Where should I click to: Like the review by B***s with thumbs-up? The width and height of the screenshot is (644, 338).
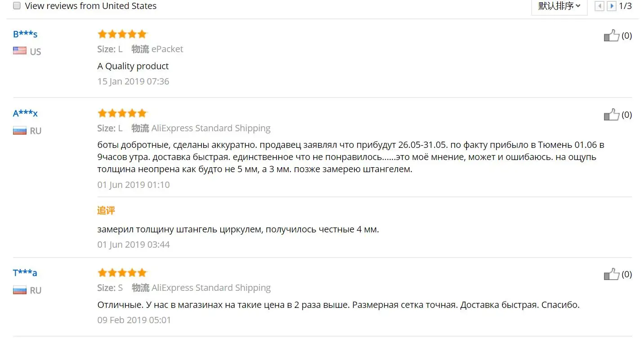click(611, 36)
